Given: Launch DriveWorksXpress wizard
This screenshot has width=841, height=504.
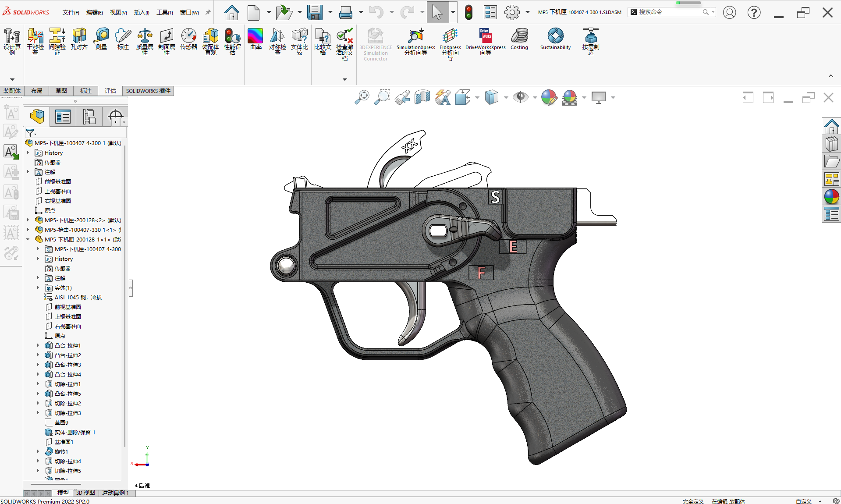Looking at the screenshot, I should pos(485,41).
